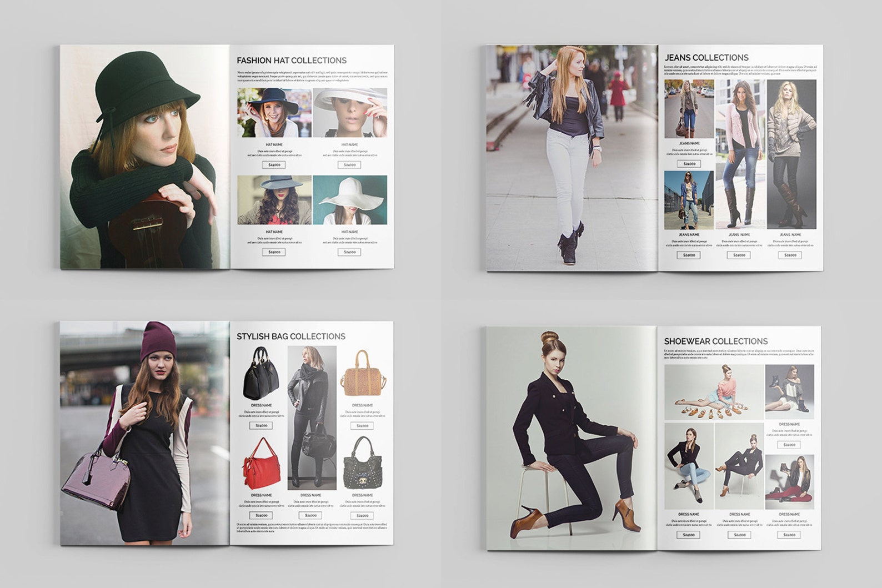This screenshot has height=588, width=882.
Task: Open the large photo of woman in black cloche hat
Action: click(144, 157)
